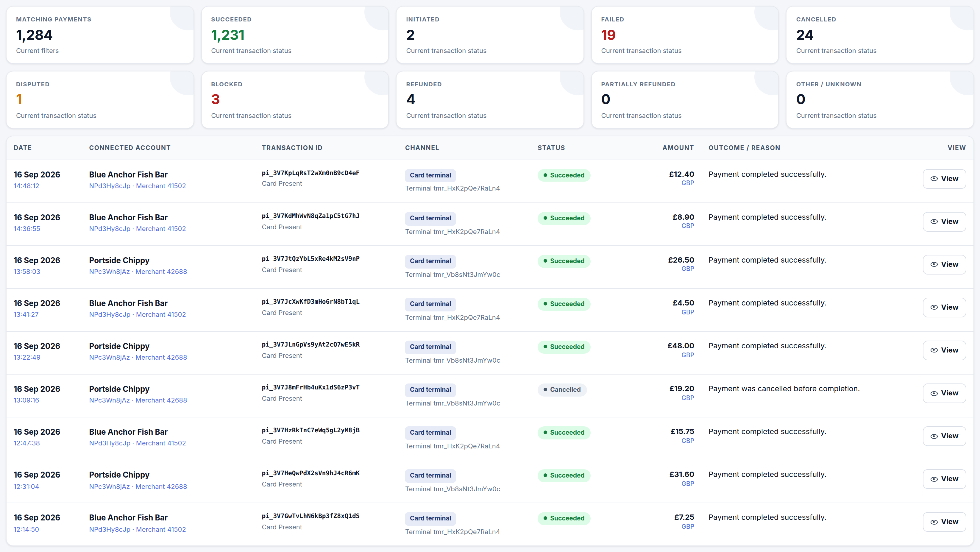Click the Matching Payments 1,284 card
The width and height of the screenshot is (980, 552).
(100, 35)
